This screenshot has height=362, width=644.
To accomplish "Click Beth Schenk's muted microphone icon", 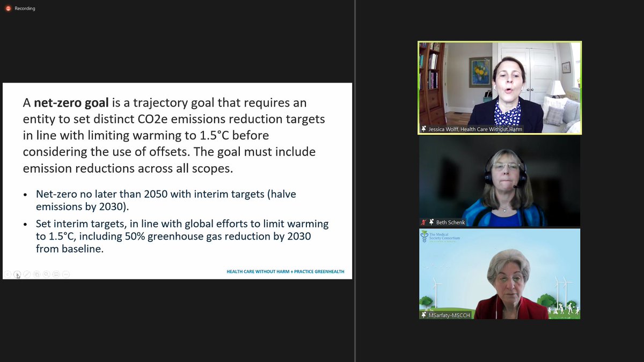I will [x=424, y=222].
